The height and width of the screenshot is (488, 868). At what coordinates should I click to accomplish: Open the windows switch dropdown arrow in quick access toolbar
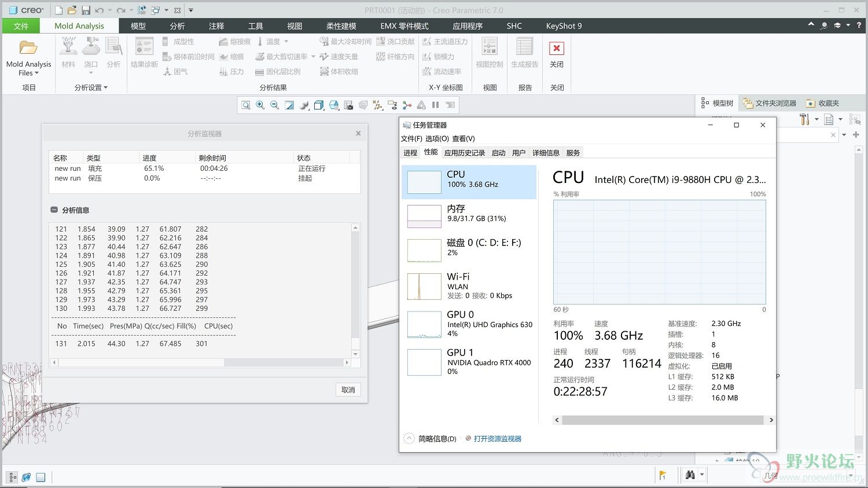pos(167,10)
